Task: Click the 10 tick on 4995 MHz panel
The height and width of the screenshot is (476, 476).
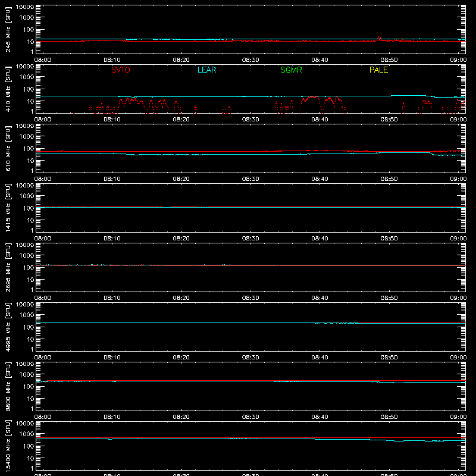Action: click(x=30, y=339)
